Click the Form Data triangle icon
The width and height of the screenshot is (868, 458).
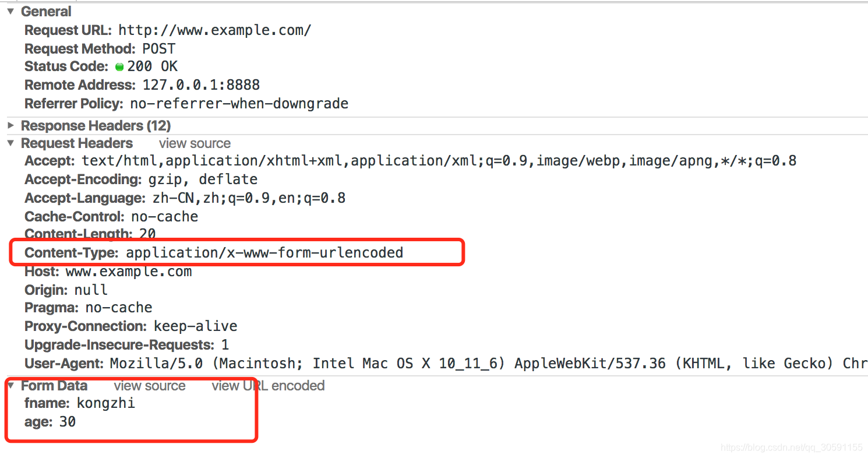10,385
